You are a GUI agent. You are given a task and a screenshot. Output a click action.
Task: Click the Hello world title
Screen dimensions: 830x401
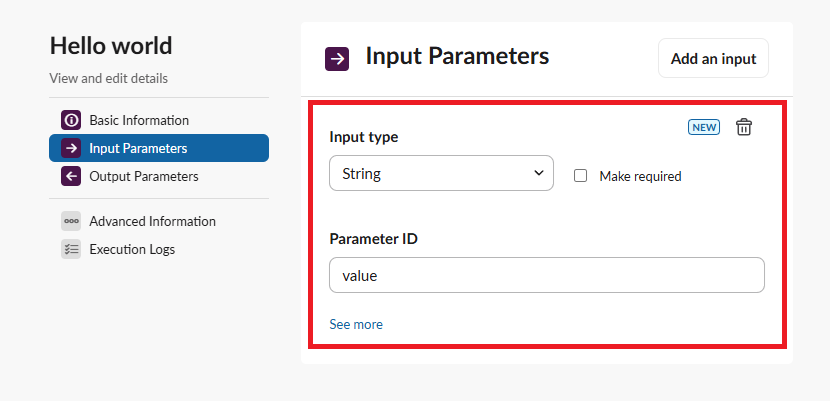(111, 45)
